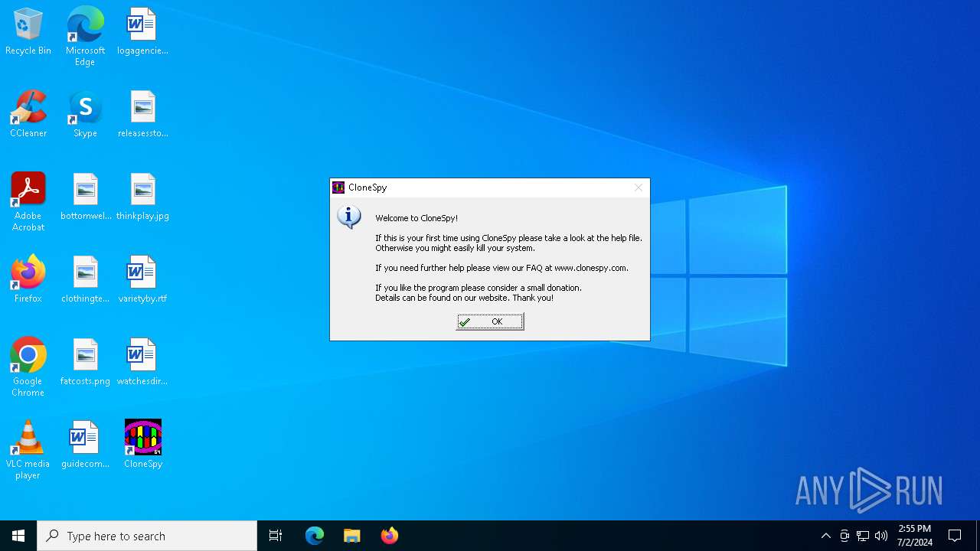The height and width of the screenshot is (551, 980).
Task: Click the Meet Now tray icon
Action: 844,536
